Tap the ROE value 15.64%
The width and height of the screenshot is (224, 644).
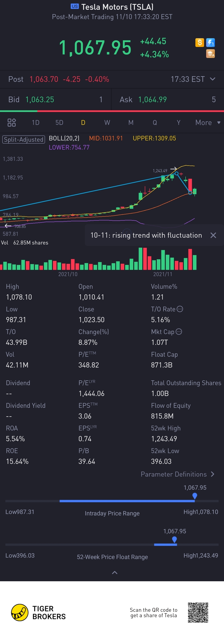coord(17,461)
